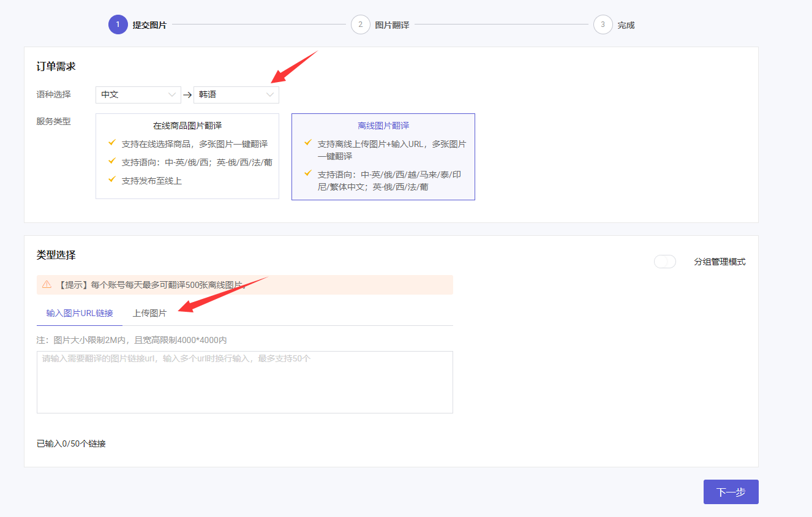Select the 离线图片翻译 service card
The width and height of the screenshot is (812, 517).
click(383, 157)
